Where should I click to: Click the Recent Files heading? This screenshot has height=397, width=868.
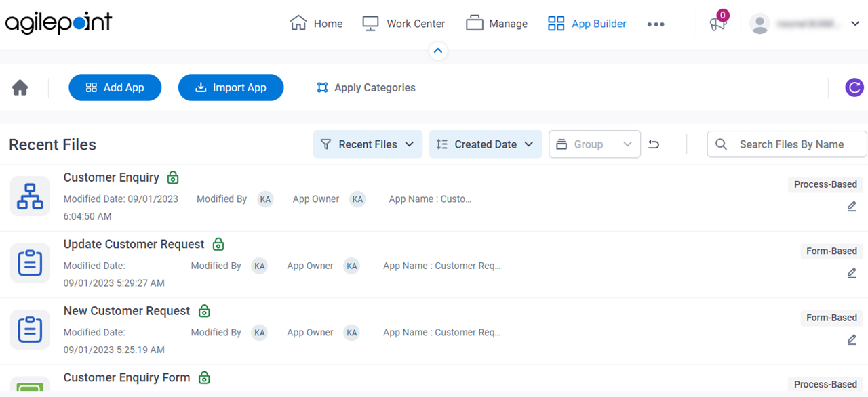tap(53, 144)
